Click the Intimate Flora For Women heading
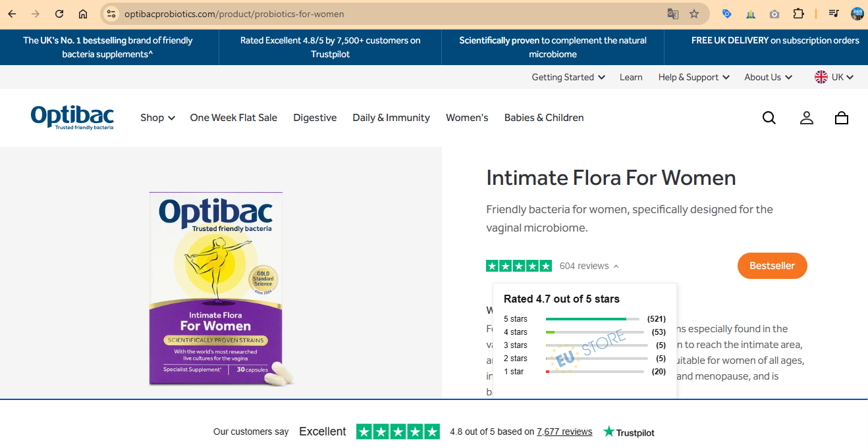Screen dimensions: 868x448 pyautogui.click(x=611, y=178)
